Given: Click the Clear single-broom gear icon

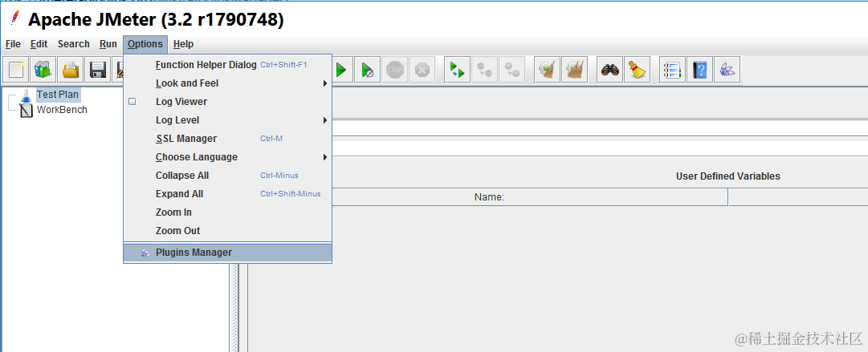Looking at the screenshot, I should (x=548, y=70).
